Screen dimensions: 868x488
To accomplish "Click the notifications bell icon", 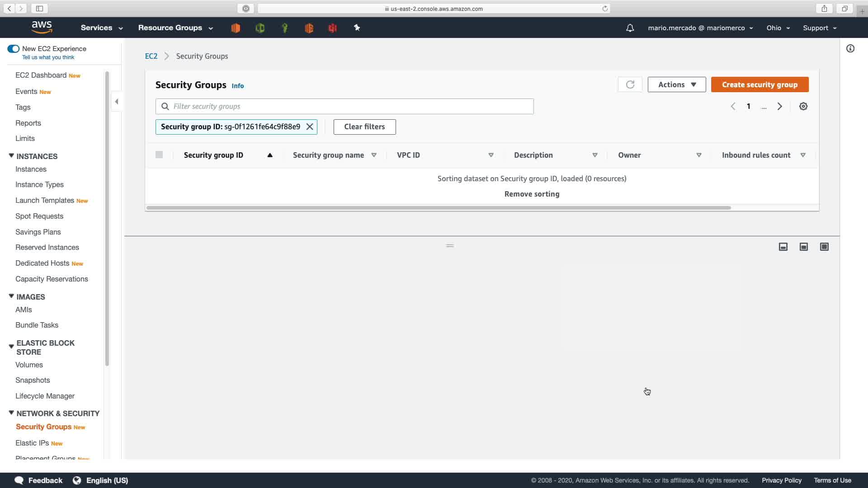I will click(x=630, y=28).
